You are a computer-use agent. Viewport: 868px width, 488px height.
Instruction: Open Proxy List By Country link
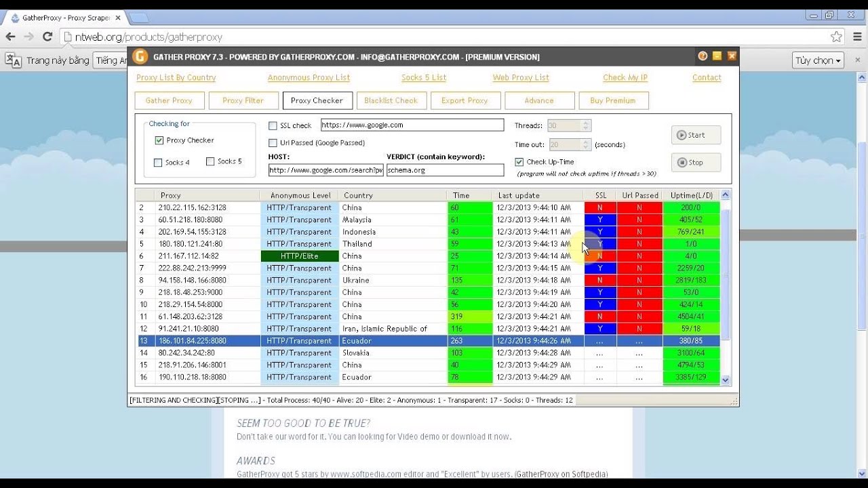click(x=176, y=78)
